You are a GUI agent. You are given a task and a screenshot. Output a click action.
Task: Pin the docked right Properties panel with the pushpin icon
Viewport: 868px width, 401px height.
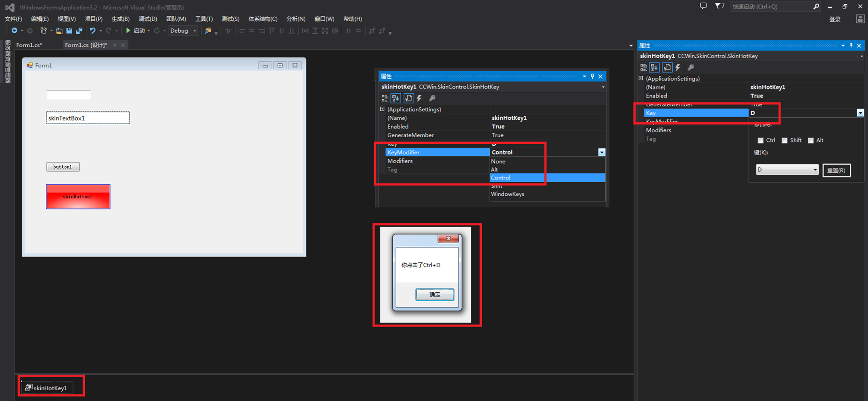[x=851, y=45]
